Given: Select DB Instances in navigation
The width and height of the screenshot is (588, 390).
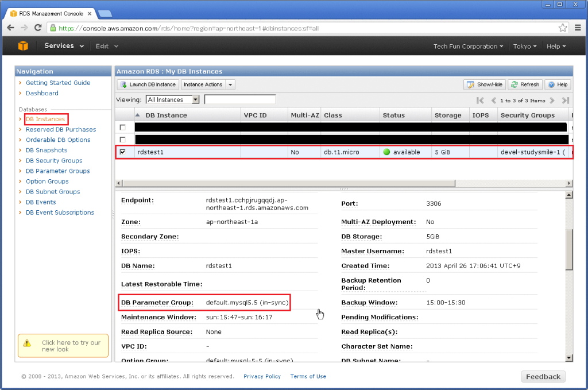Looking at the screenshot, I should click(45, 119).
